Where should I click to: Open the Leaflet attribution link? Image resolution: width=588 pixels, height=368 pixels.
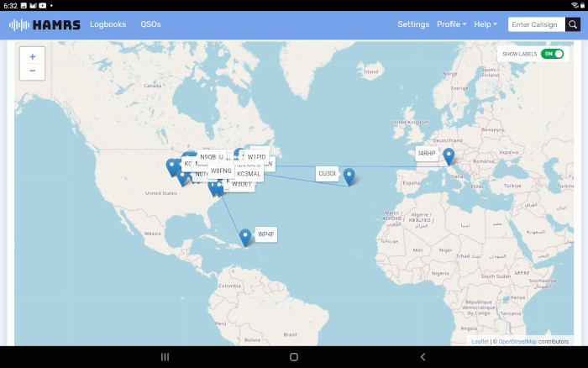(x=480, y=341)
